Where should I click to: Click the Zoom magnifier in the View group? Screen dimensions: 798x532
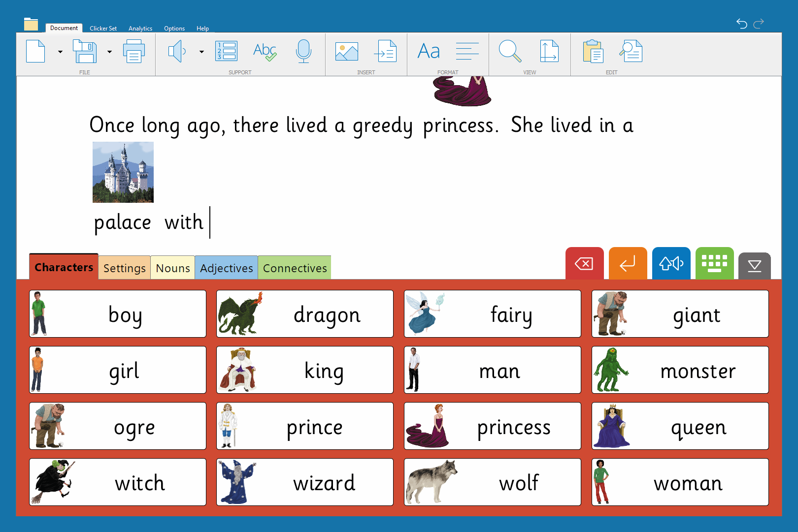[x=510, y=51]
